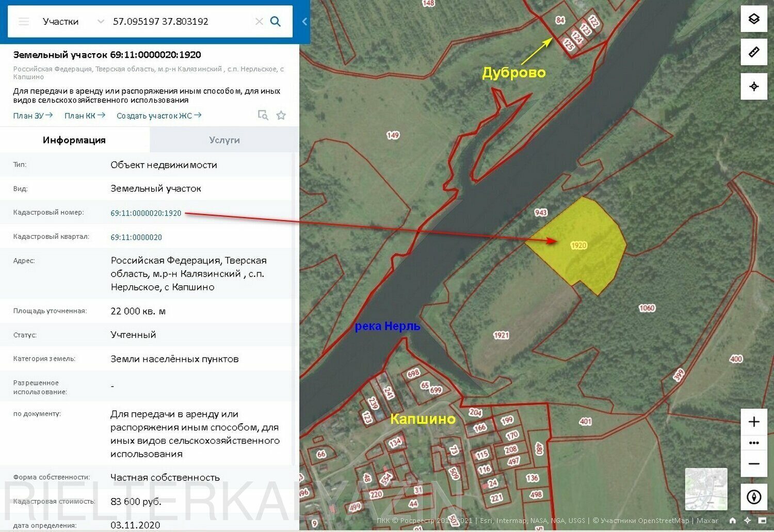Switch to Услуги tab
Screen dimensions: 774x532
pyautogui.click(x=224, y=140)
